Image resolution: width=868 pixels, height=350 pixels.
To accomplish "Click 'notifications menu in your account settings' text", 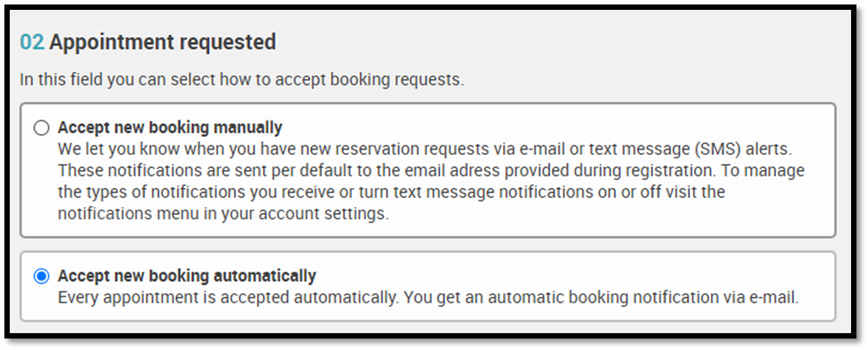I will (x=223, y=214).
